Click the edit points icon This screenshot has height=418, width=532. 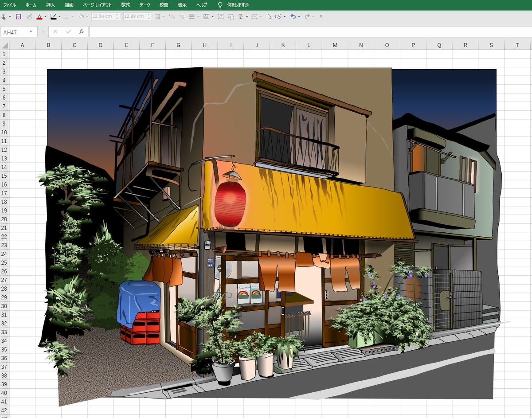pyautogui.click(x=254, y=16)
